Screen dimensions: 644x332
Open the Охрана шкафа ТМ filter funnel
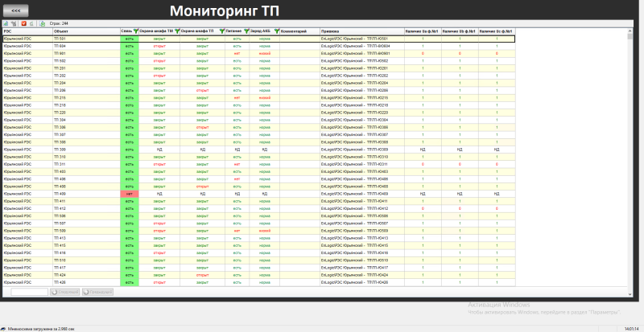[176, 31]
